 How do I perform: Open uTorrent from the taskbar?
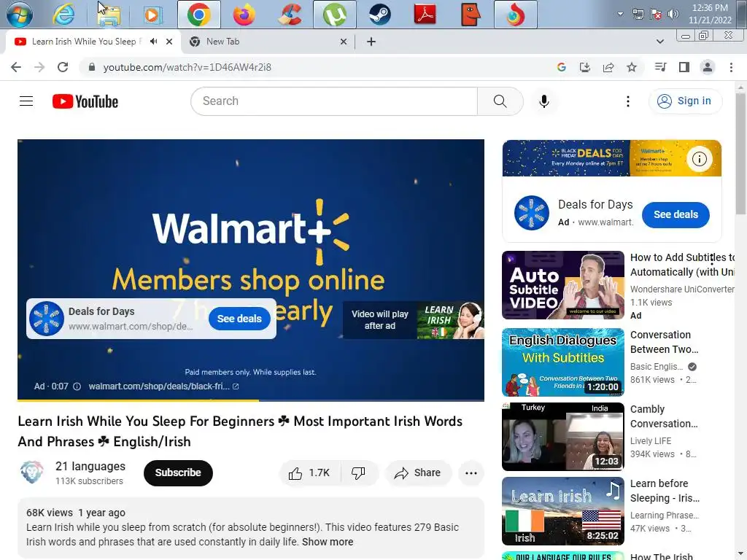click(334, 15)
